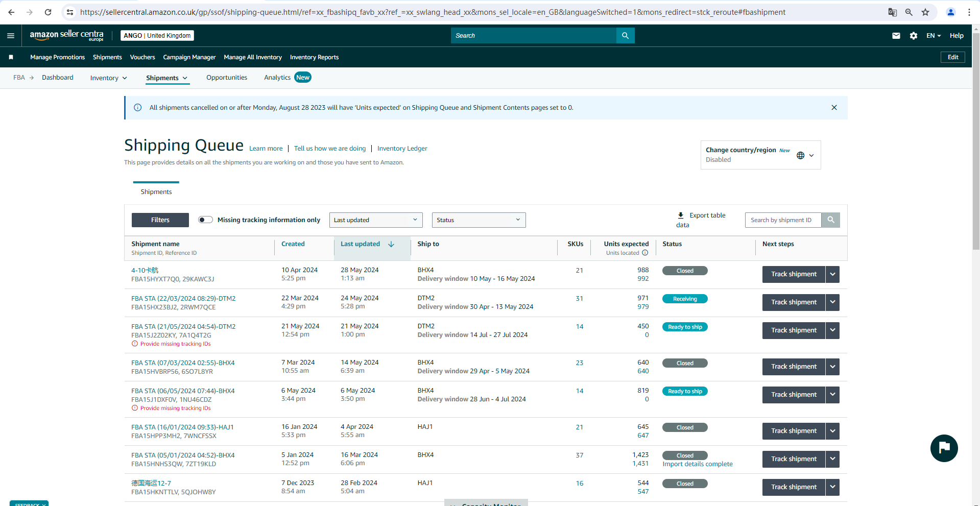Image resolution: width=980 pixels, height=506 pixels.
Task: Go to the Dashboard tab
Action: 58,78
